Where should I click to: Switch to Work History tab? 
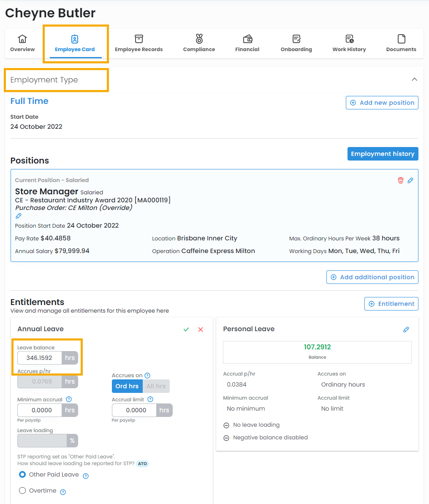tap(349, 44)
